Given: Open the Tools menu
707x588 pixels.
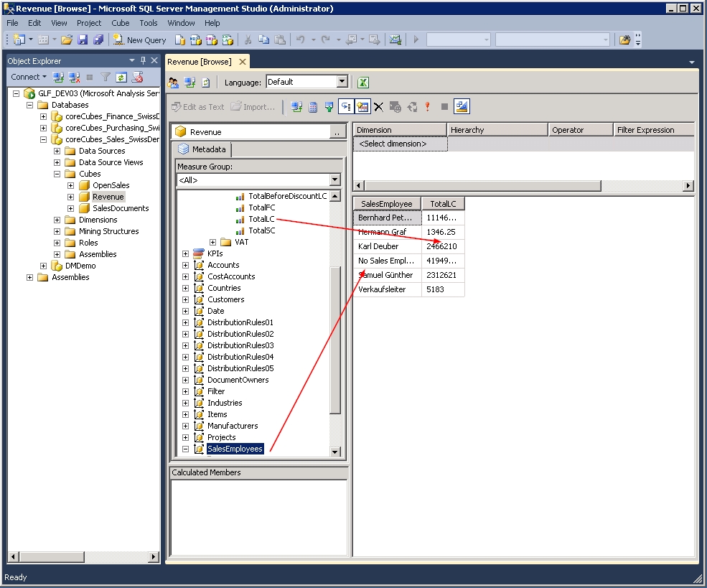Looking at the screenshot, I should pos(149,23).
